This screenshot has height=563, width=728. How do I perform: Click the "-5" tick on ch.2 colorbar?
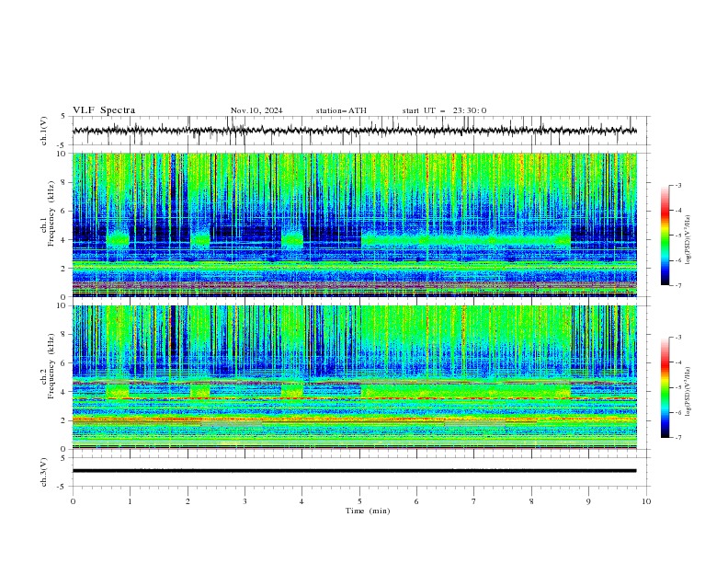click(x=677, y=387)
